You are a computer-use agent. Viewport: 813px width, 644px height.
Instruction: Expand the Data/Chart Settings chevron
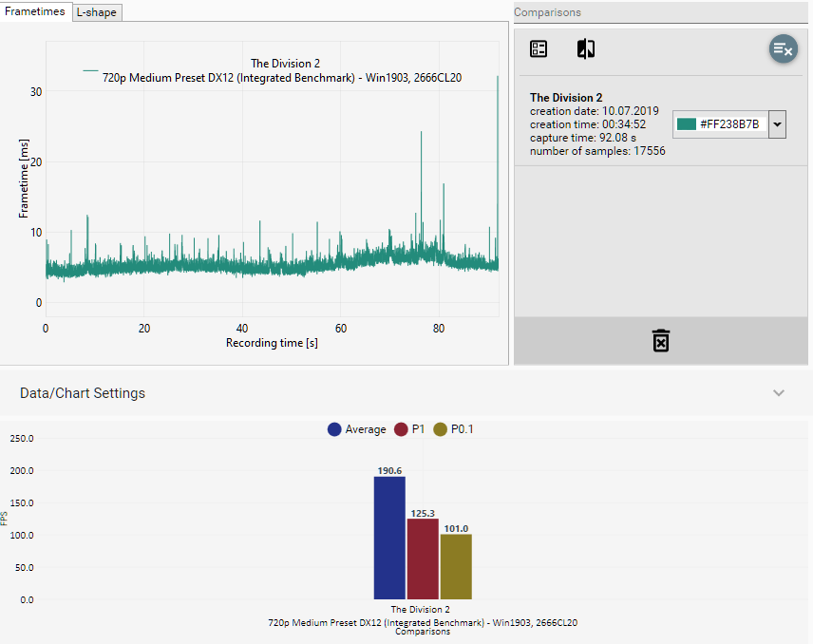[x=778, y=393]
